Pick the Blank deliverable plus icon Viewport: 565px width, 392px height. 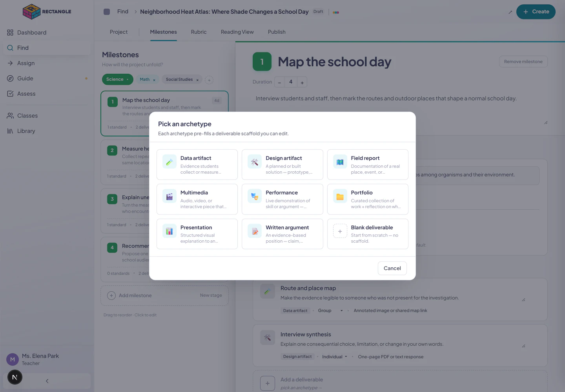pos(340,231)
